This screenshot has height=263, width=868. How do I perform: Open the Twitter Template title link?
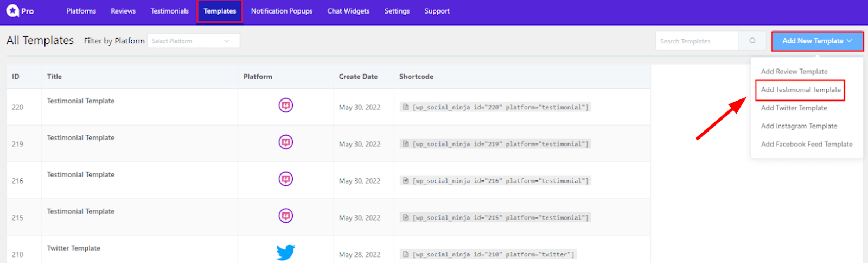click(x=74, y=248)
